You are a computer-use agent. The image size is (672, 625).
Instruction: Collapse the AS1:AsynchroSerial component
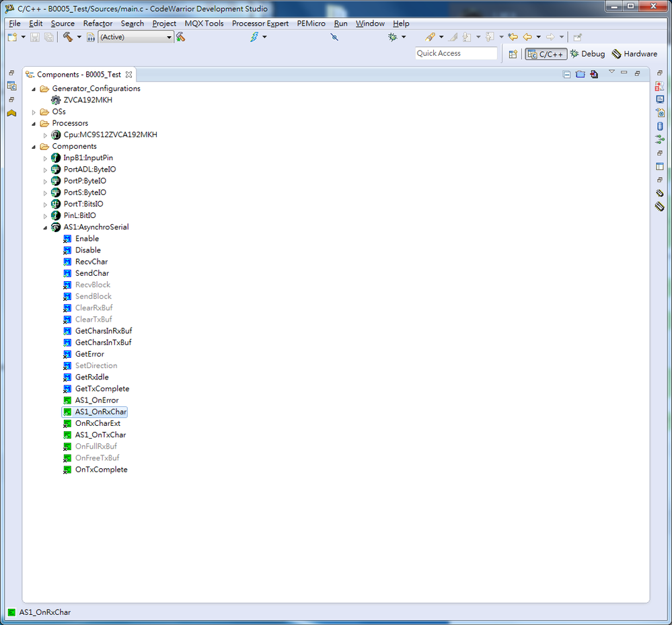click(45, 227)
